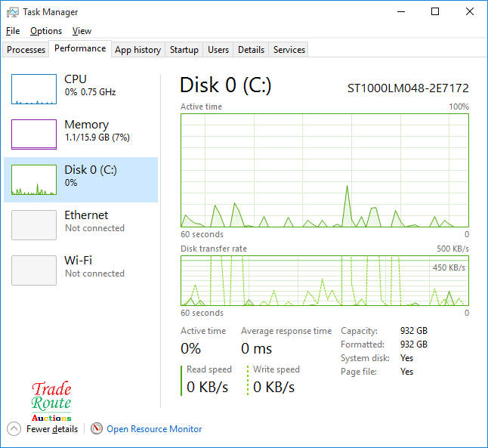
Task: Click the Task Manager title bar icon
Action: 12,12
